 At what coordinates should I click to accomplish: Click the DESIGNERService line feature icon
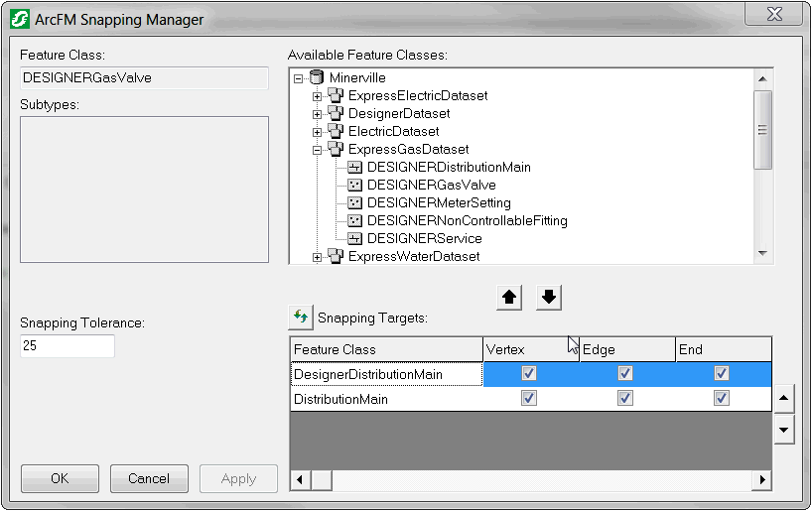coord(354,239)
